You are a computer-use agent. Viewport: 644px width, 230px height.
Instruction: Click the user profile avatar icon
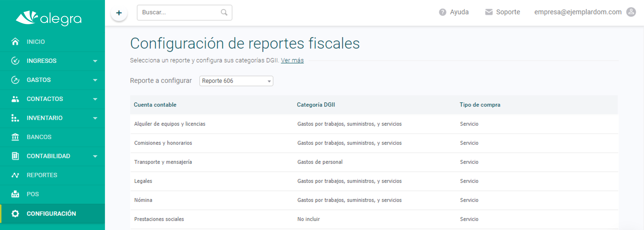631,12
